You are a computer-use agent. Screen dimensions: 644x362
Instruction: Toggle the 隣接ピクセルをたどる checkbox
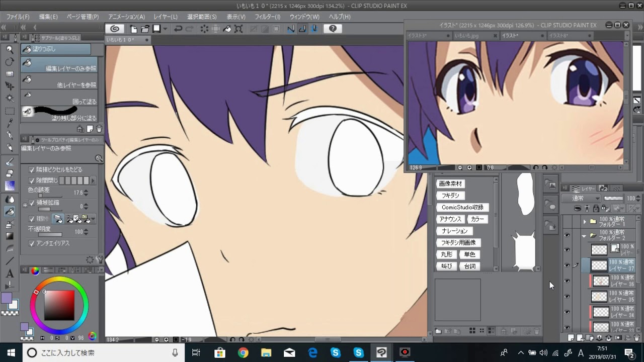click(x=32, y=170)
